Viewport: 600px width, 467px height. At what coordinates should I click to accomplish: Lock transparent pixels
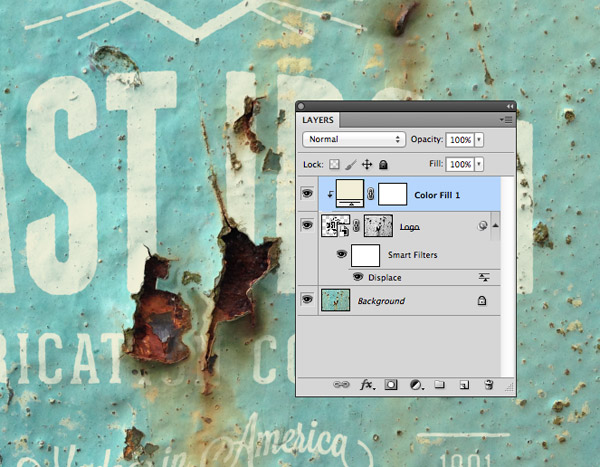point(335,164)
